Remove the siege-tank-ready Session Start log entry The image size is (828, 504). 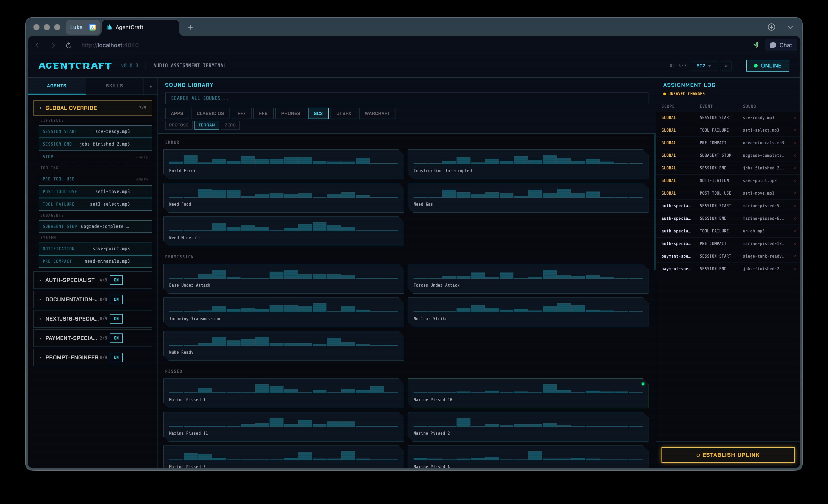[795, 256]
